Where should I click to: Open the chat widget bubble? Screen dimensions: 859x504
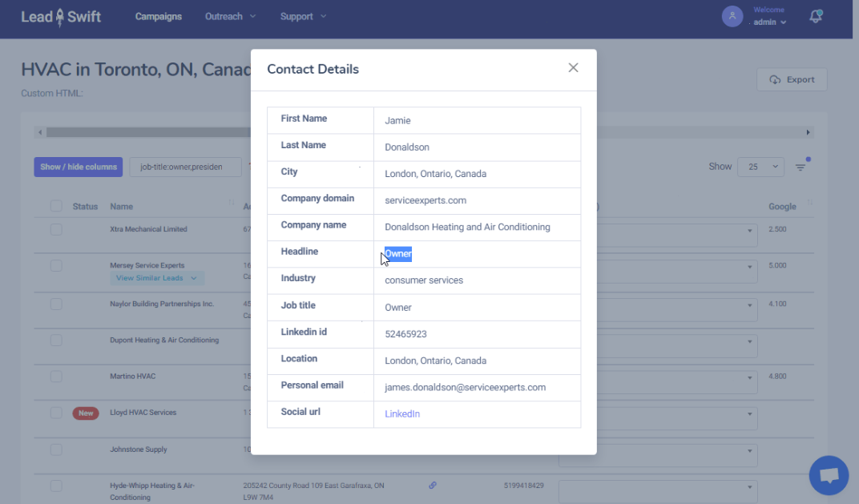[829, 475]
